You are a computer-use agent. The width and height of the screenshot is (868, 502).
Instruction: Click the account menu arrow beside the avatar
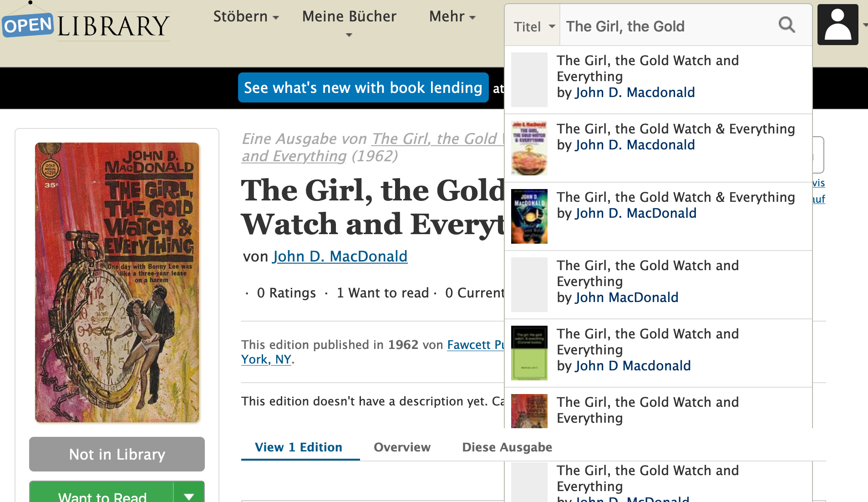pyautogui.click(x=864, y=25)
